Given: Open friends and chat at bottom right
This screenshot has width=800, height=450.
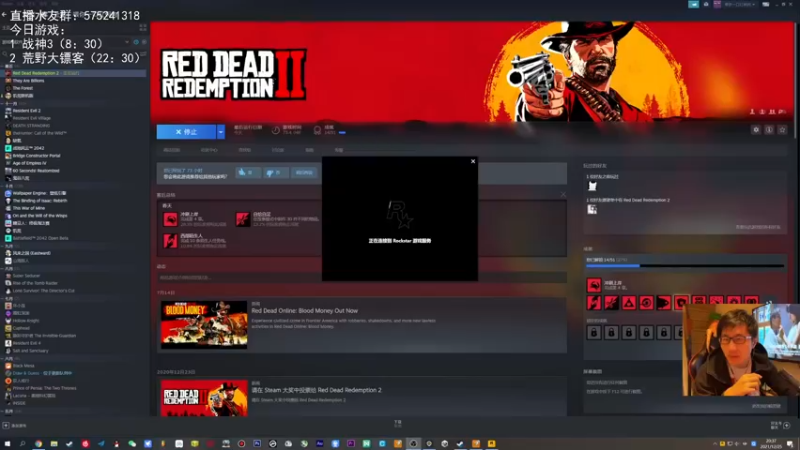Looking at the screenshot, I should 781,425.
